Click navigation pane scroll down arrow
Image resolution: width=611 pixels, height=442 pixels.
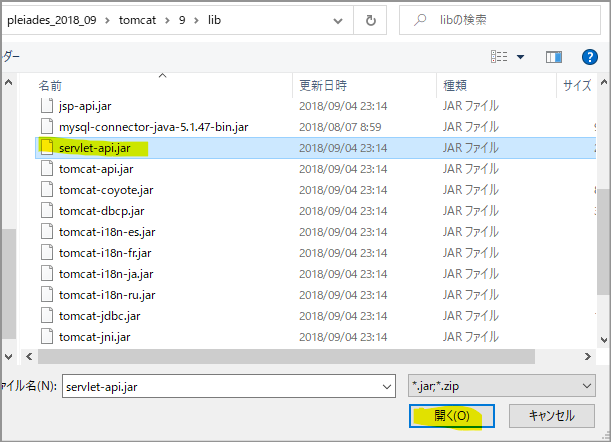pyautogui.click(x=8, y=357)
